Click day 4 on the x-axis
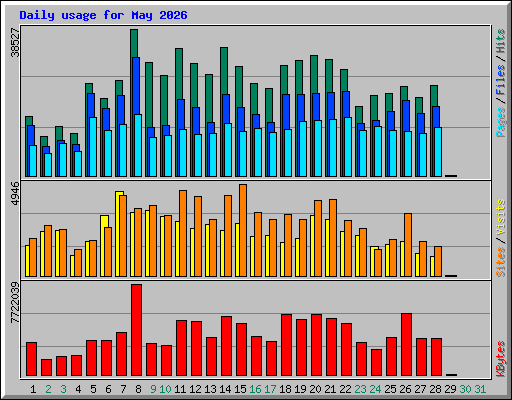This screenshot has height=400, width=512. point(78,389)
